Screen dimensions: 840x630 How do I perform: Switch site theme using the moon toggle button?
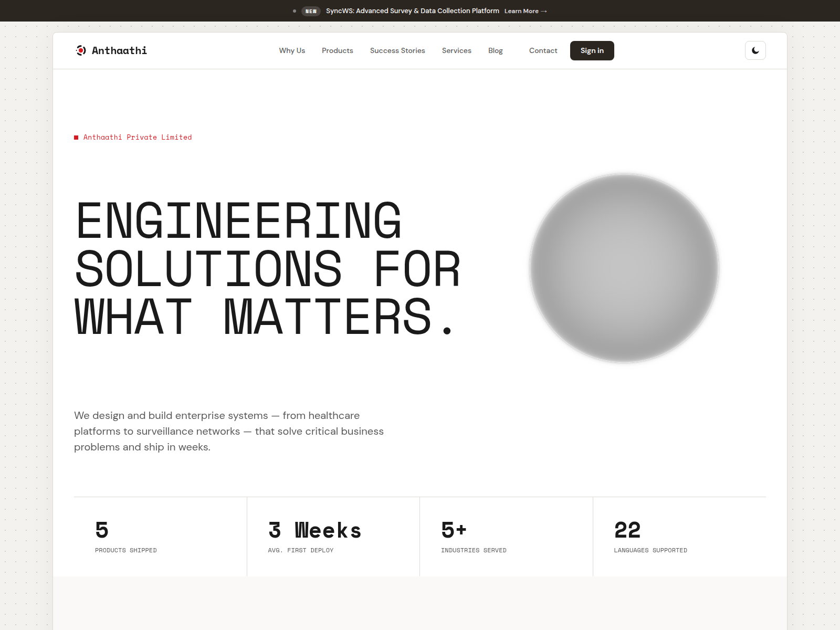pyautogui.click(x=755, y=50)
